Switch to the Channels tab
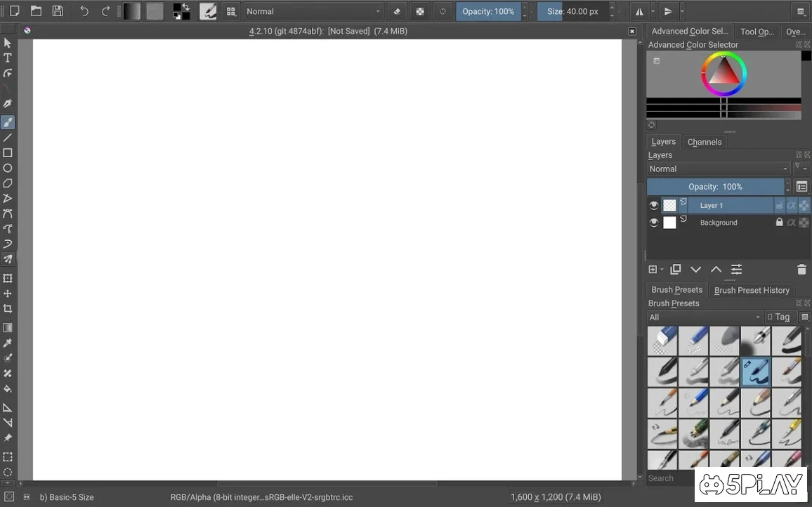This screenshot has width=812, height=507. click(x=704, y=142)
